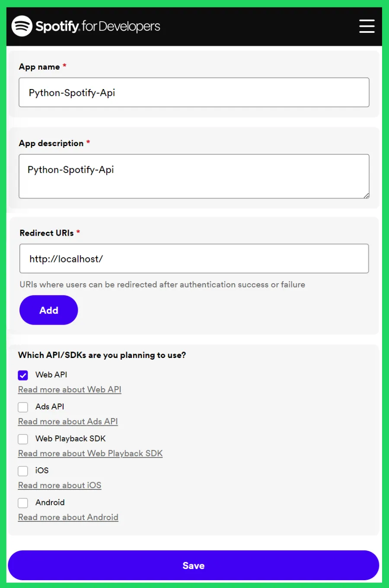Click the description textarea resize handle

(367, 196)
